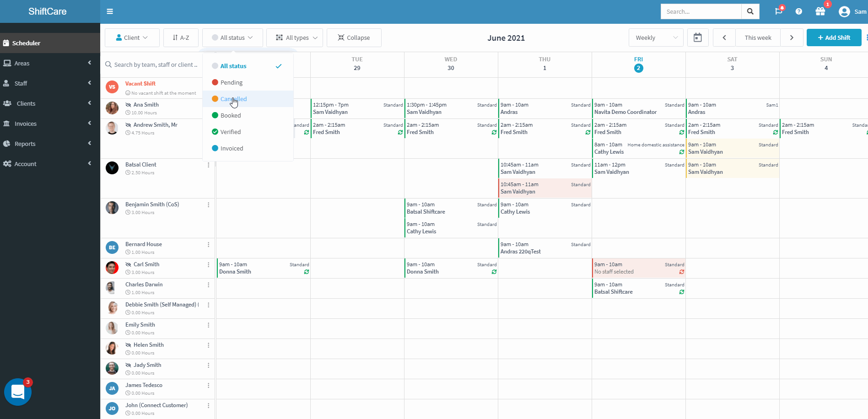Open Navita Demo Coordinator shift on Friday
The image size is (868, 419).
click(x=639, y=108)
